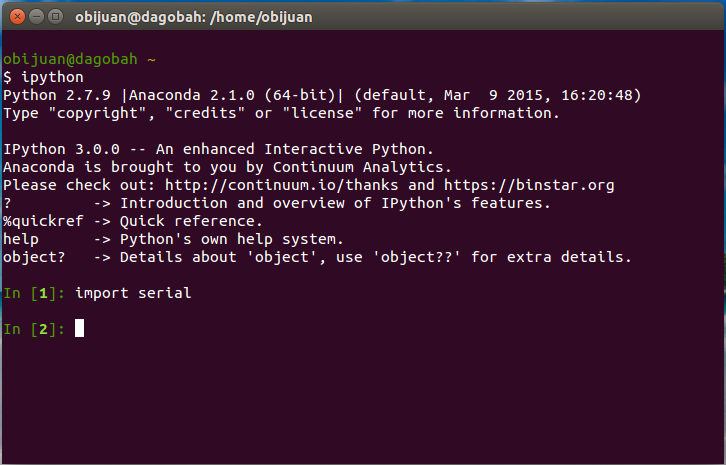
Task: Click the 'object?' hint text
Action: coord(32,257)
